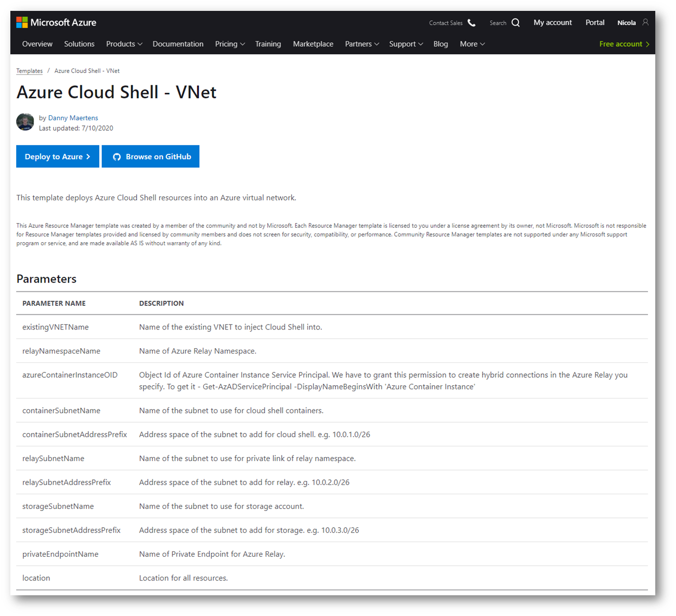Select the existingVNETName parameter
This screenshot has width=676, height=616.
56,327
